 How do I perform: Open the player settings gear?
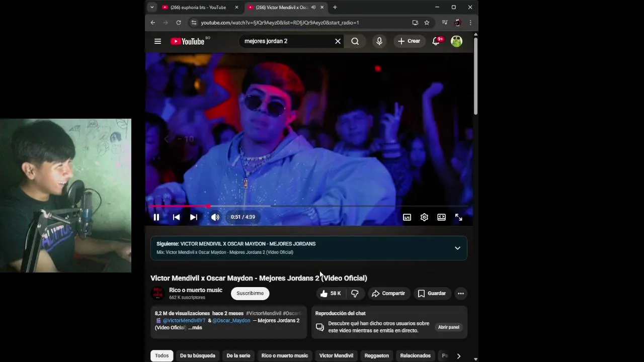424,217
